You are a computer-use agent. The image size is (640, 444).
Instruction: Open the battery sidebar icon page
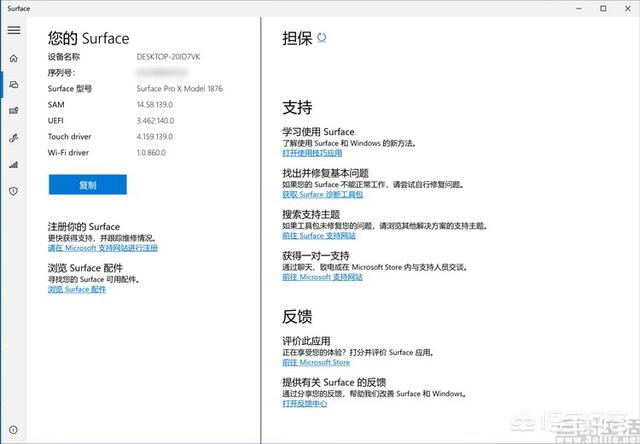point(14,110)
